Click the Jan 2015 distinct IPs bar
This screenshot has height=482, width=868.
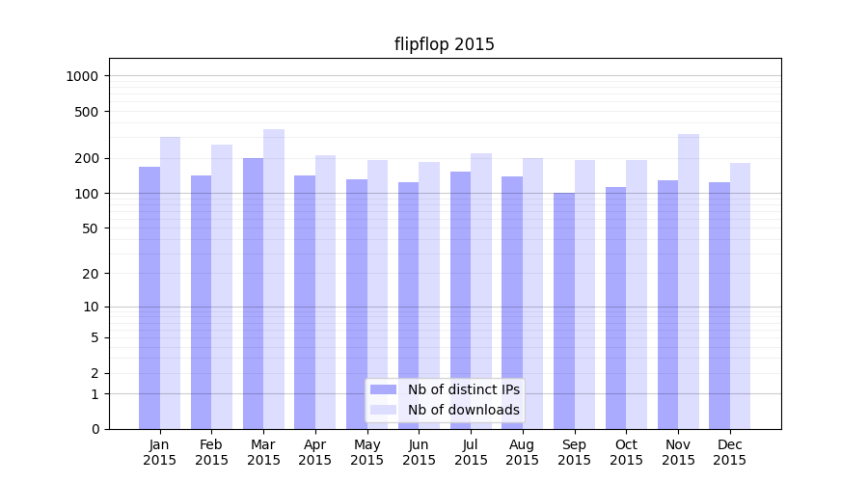[x=149, y=297]
